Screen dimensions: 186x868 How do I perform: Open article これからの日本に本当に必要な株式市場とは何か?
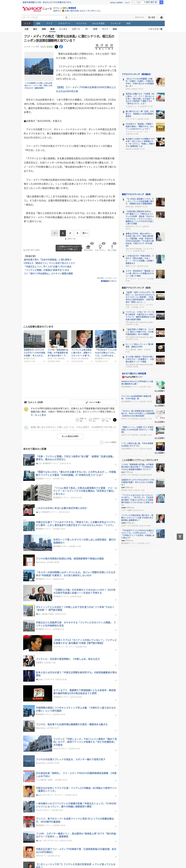(x=61, y=508)
